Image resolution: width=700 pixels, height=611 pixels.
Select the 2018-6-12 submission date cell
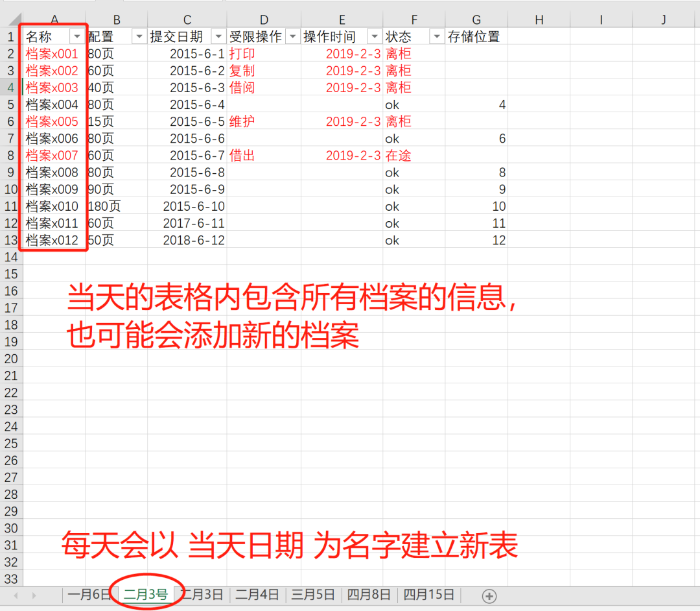point(187,240)
